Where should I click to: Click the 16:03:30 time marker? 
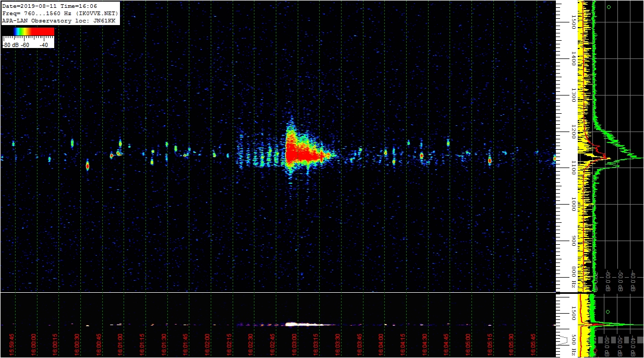338,345
